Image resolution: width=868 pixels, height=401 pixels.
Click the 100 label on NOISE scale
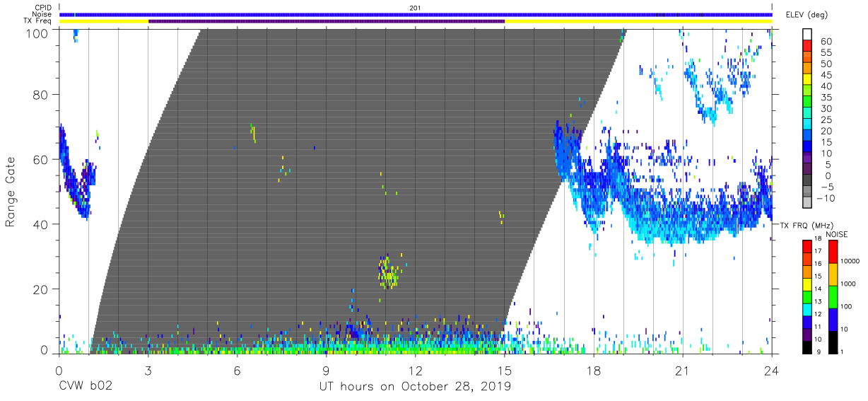tap(847, 306)
